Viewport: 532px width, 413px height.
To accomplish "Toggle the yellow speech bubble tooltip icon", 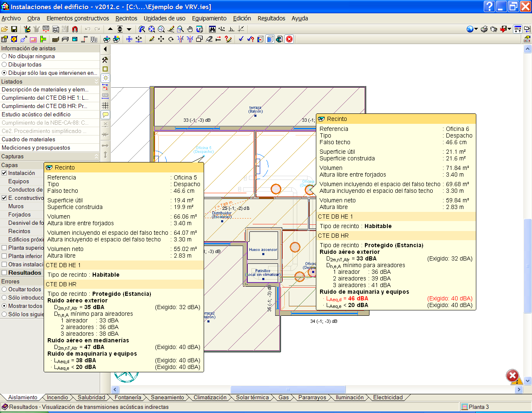I will click(105, 115).
